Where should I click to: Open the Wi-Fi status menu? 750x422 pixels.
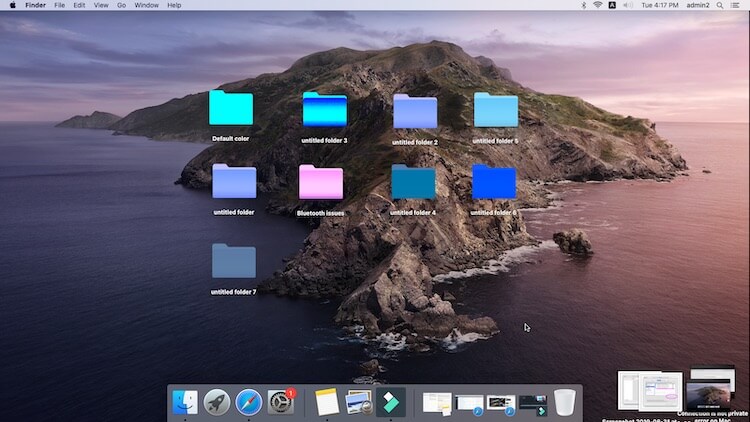click(x=597, y=5)
